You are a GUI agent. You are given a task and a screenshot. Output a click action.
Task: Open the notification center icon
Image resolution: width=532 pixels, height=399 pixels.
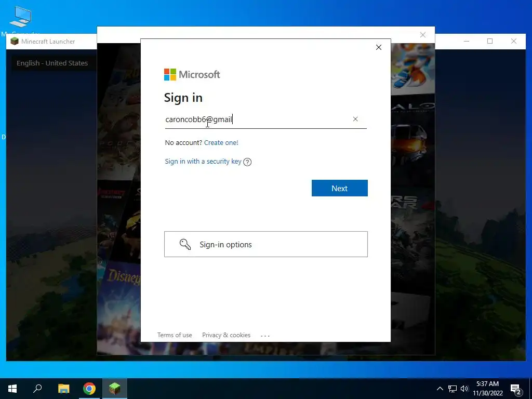(x=516, y=389)
